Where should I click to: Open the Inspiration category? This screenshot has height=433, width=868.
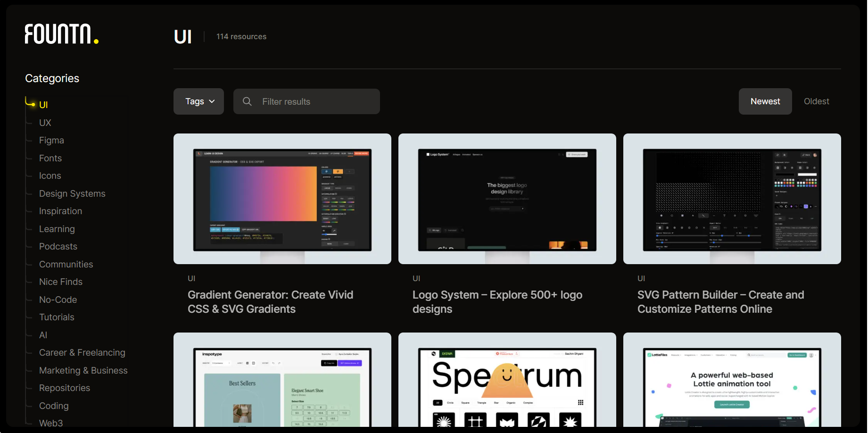60,211
